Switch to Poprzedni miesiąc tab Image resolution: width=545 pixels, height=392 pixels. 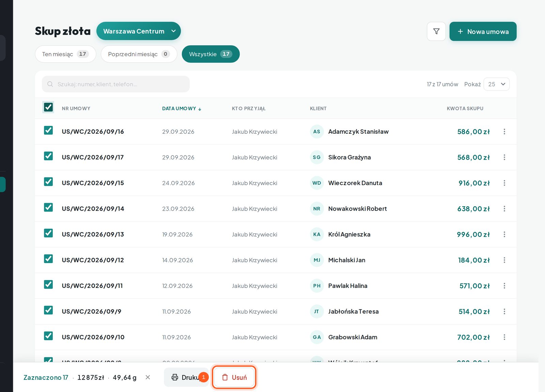[139, 54]
